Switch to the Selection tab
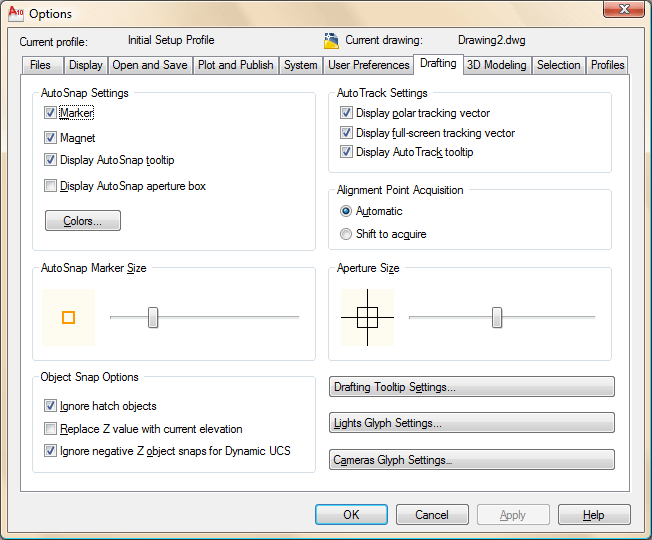652x540 pixels. 558,65
